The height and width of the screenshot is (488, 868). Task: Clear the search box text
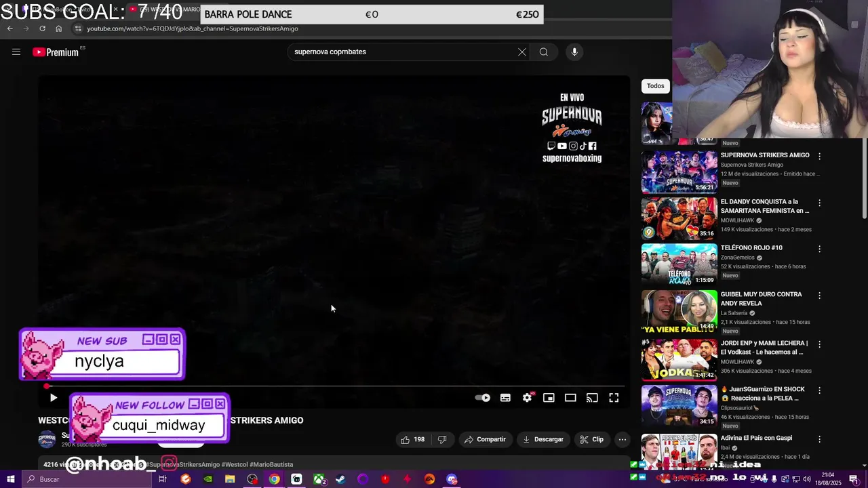[x=522, y=52]
